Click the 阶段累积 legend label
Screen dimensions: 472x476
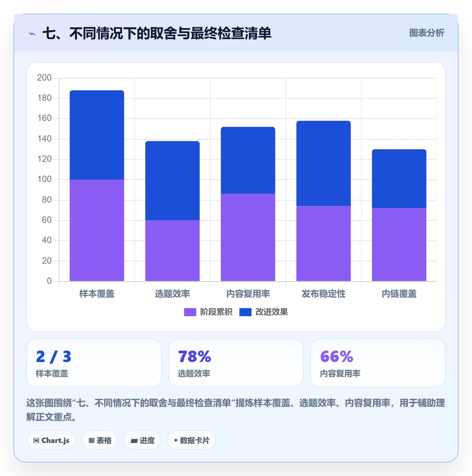point(216,312)
